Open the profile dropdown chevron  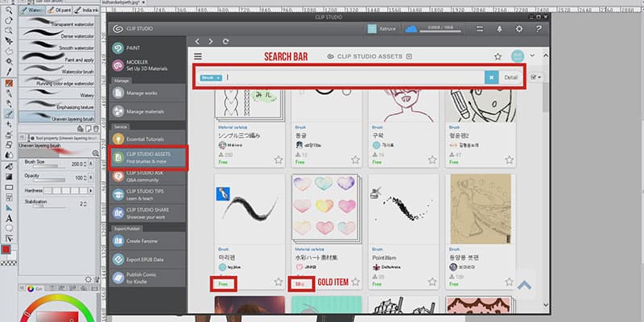click(532, 56)
